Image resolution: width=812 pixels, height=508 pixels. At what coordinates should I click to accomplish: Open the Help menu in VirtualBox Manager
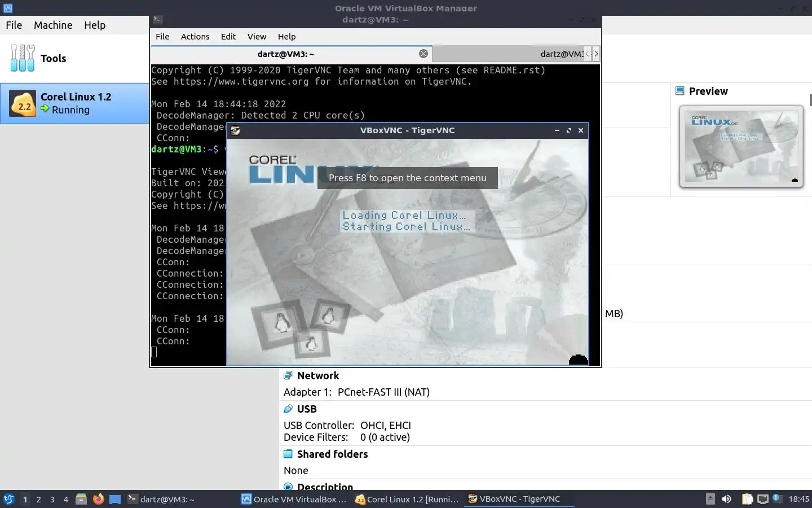pyautogui.click(x=95, y=25)
